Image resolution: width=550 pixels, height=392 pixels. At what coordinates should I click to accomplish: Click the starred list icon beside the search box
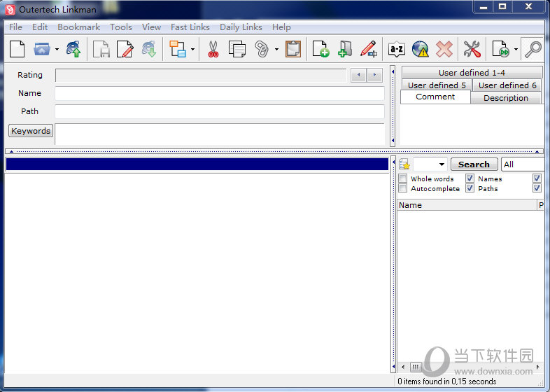coord(404,164)
